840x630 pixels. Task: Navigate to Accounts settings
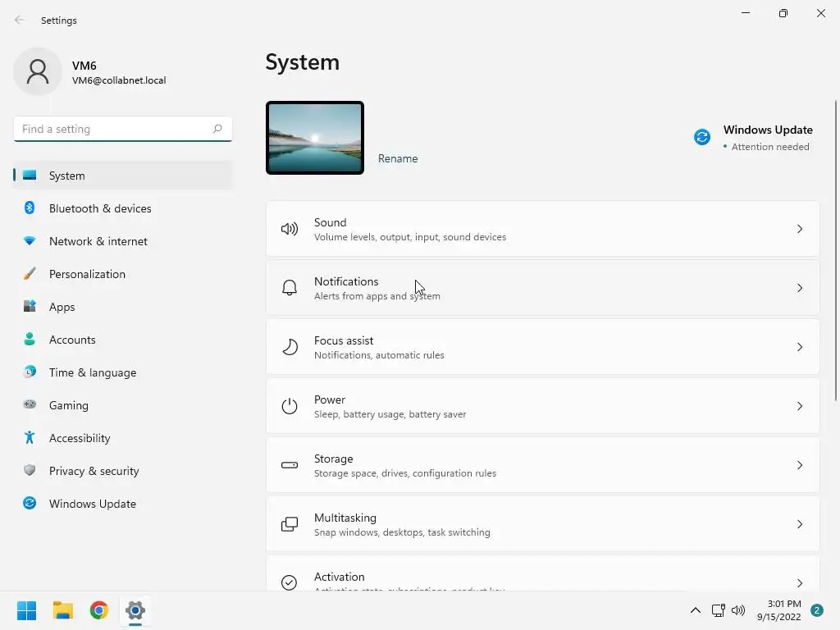(123, 340)
